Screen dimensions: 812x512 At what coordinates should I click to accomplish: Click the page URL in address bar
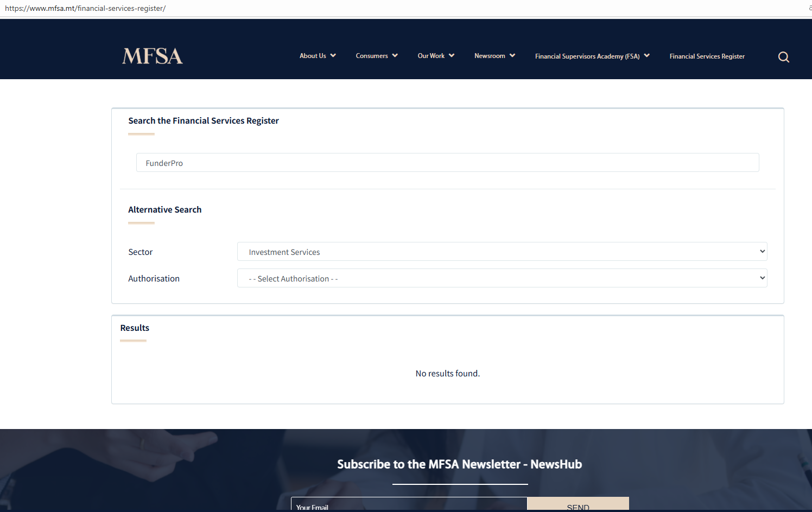[85, 8]
